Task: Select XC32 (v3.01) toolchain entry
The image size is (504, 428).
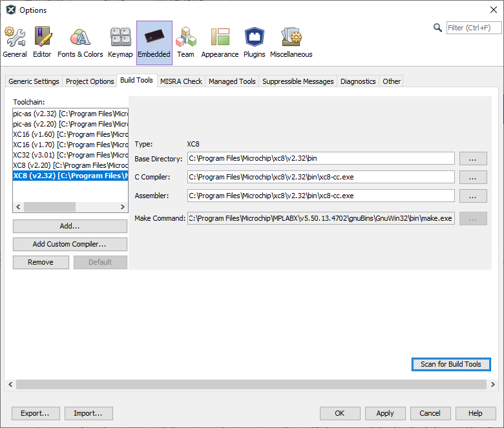Action: click(70, 155)
